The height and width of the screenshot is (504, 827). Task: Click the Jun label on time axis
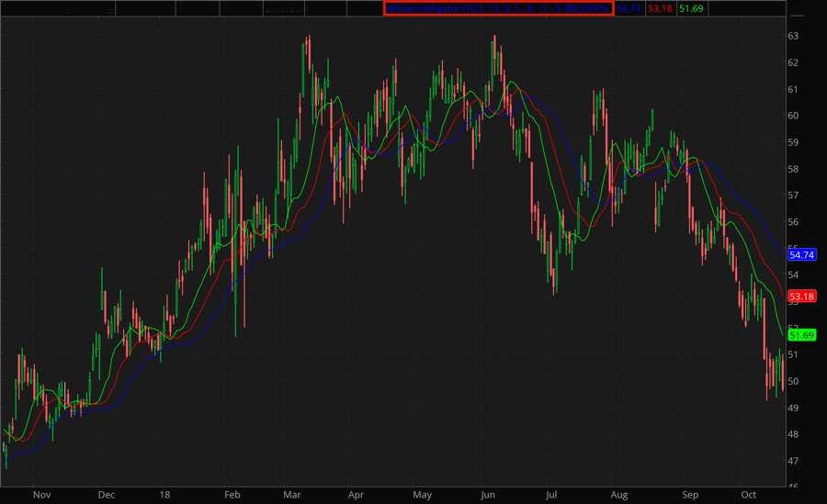point(486,494)
